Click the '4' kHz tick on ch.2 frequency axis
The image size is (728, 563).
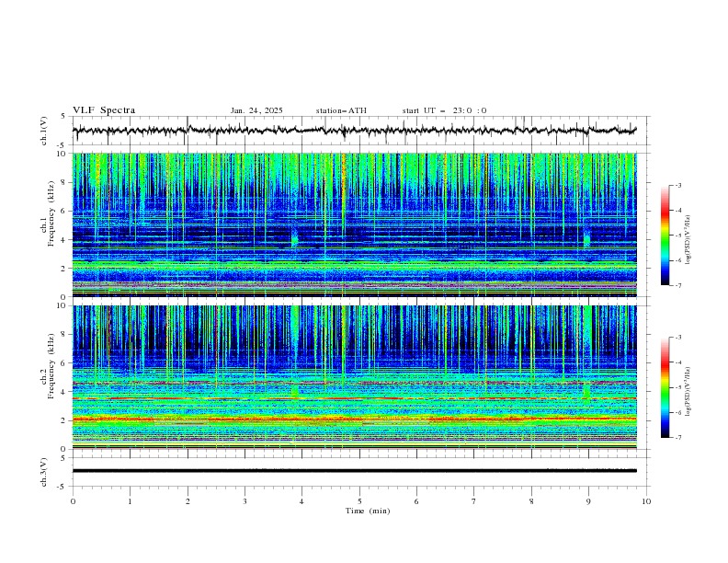coord(63,392)
